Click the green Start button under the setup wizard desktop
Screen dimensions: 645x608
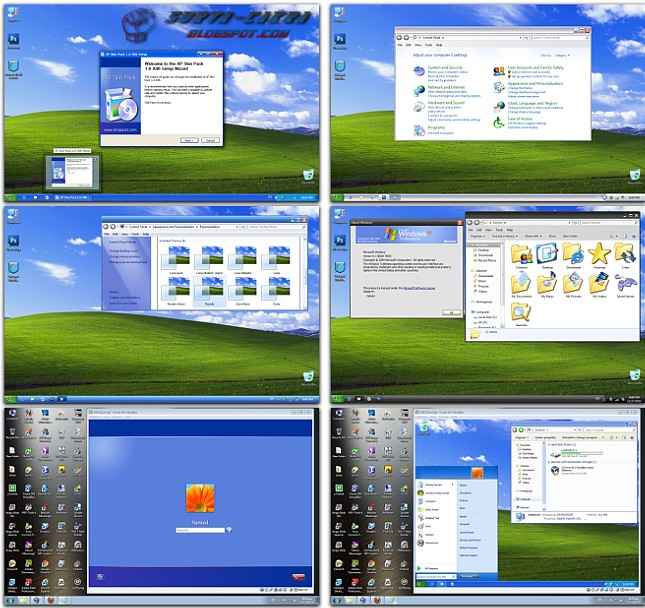(x=10, y=197)
